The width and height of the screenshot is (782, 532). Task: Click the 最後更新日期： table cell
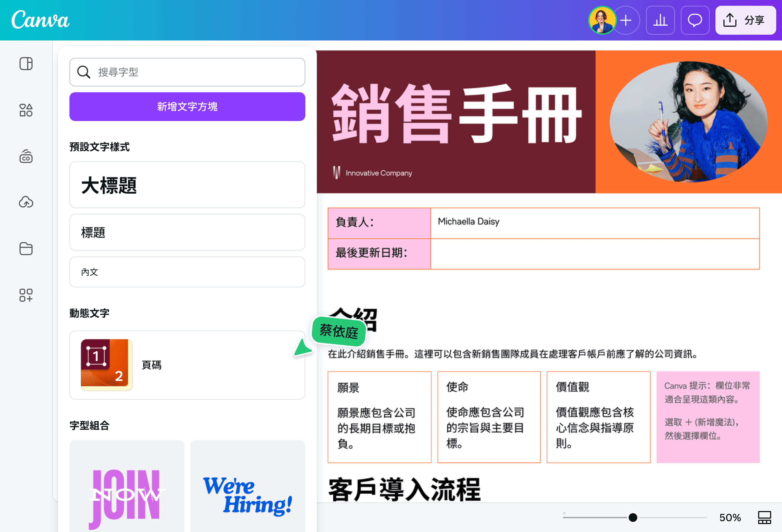(379, 254)
